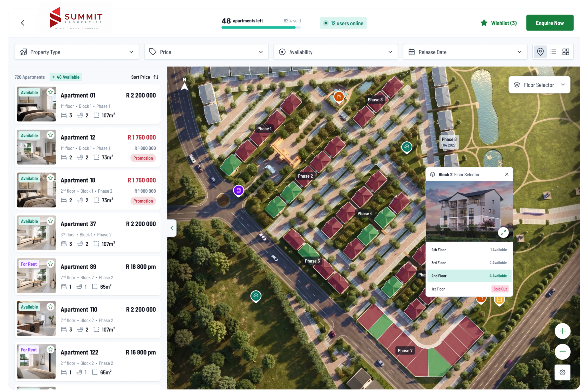Open the Availability filter dropdown
This screenshot has height=391, width=588.
point(336,52)
